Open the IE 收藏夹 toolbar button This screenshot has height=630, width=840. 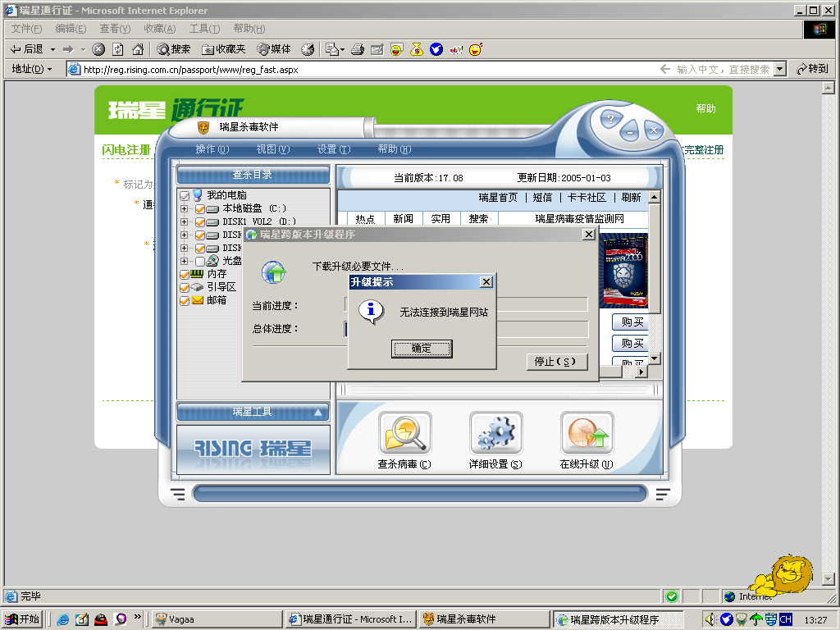coord(223,49)
